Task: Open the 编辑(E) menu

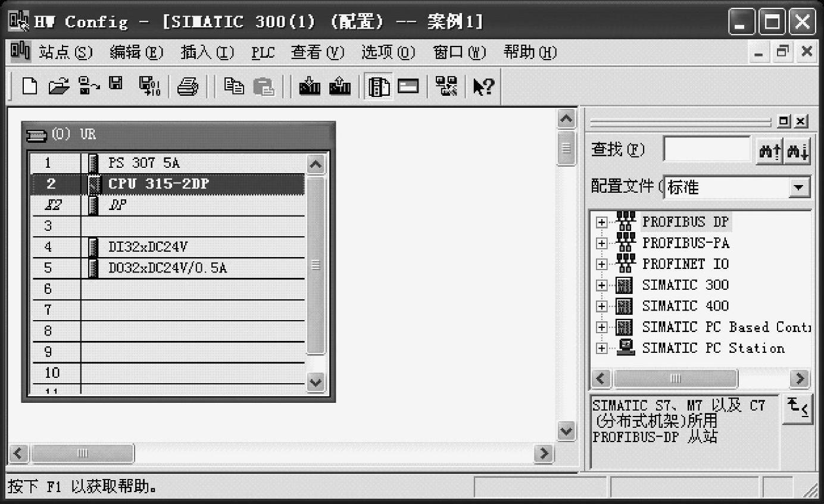Action: 136,52
